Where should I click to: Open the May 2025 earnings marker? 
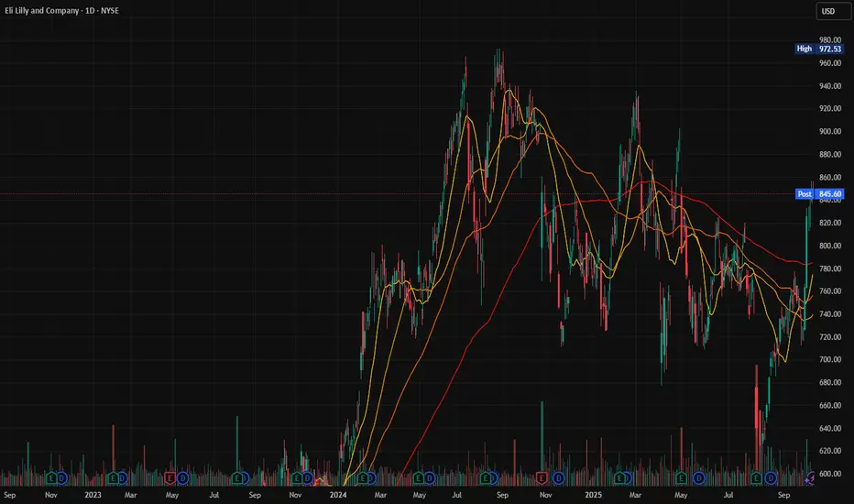pos(681,478)
